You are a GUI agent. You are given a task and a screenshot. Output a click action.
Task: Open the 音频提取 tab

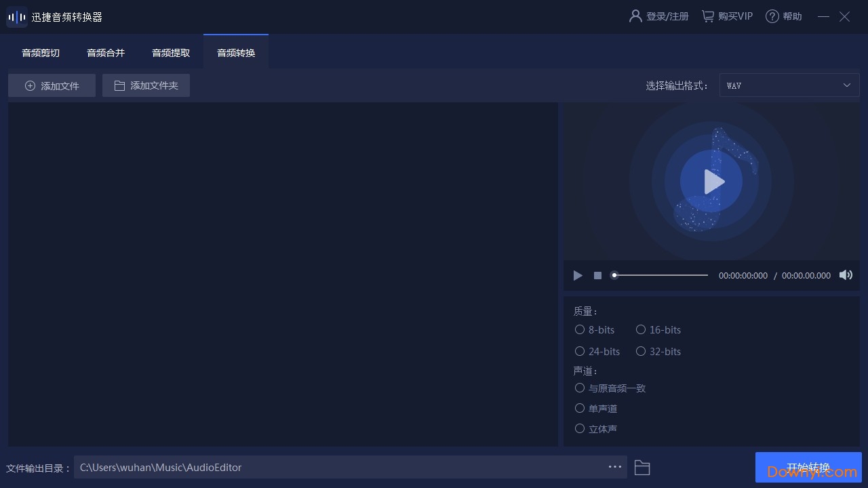(171, 53)
